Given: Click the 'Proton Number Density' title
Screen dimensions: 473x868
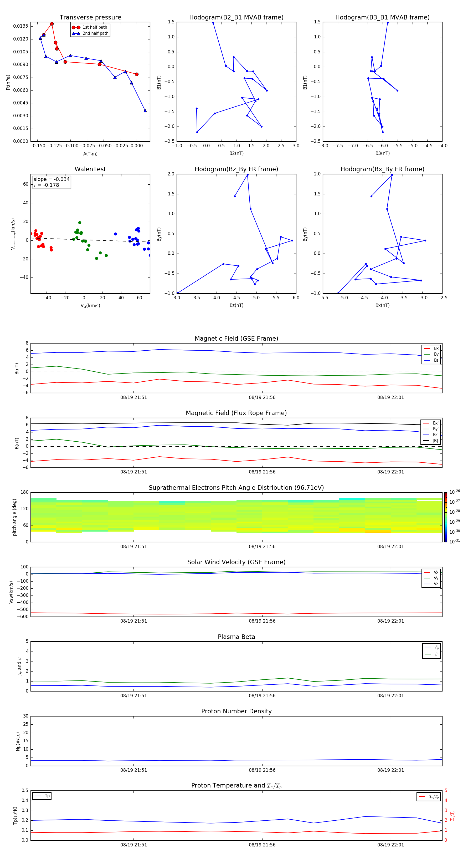Looking at the screenshot, I should [x=236, y=711].
